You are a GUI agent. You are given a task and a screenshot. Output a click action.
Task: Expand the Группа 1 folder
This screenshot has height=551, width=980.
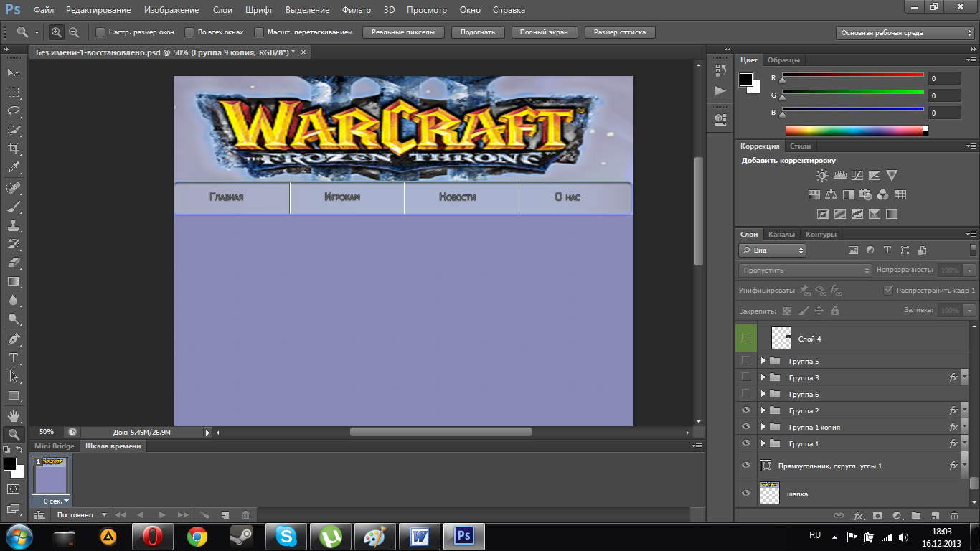[x=763, y=443]
